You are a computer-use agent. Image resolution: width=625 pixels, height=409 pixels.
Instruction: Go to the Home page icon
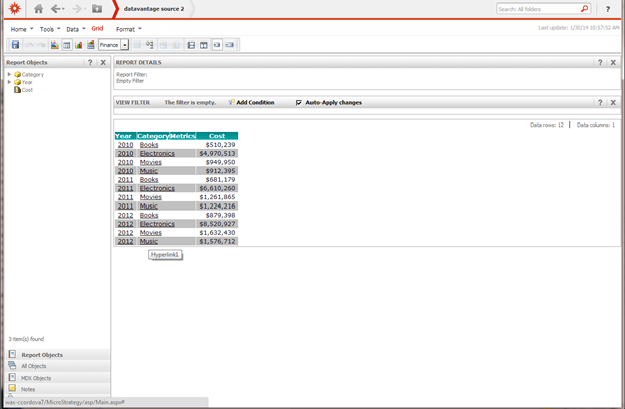[x=38, y=8]
